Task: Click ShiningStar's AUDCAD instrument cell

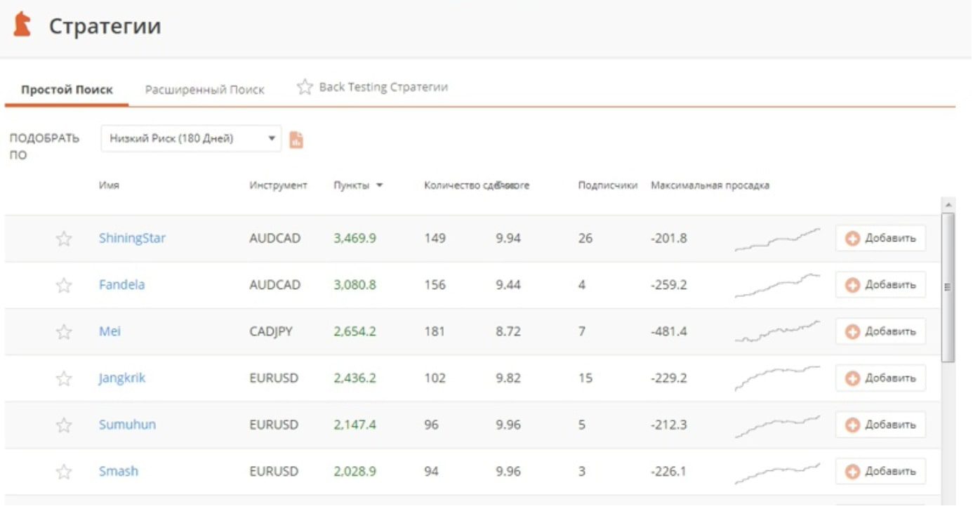Action: (274, 238)
